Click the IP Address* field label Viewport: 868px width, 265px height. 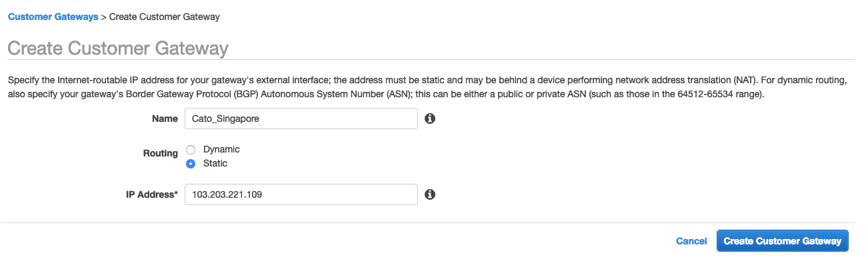152,194
